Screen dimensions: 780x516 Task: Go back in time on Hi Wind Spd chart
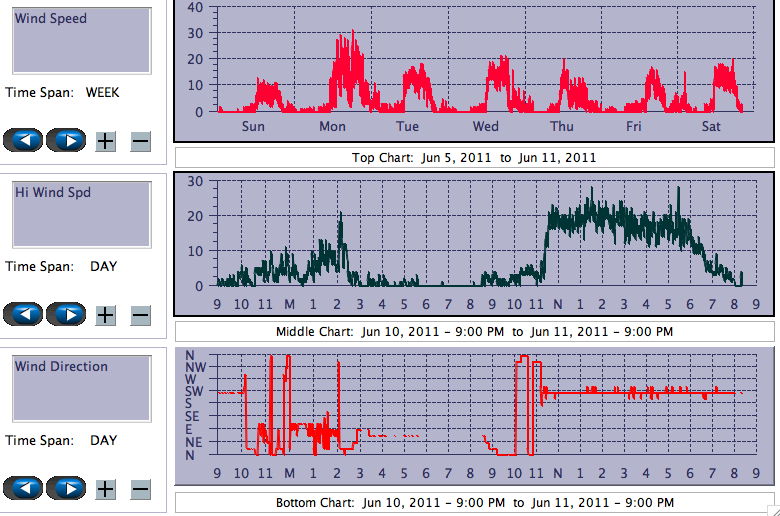pyautogui.click(x=23, y=314)
